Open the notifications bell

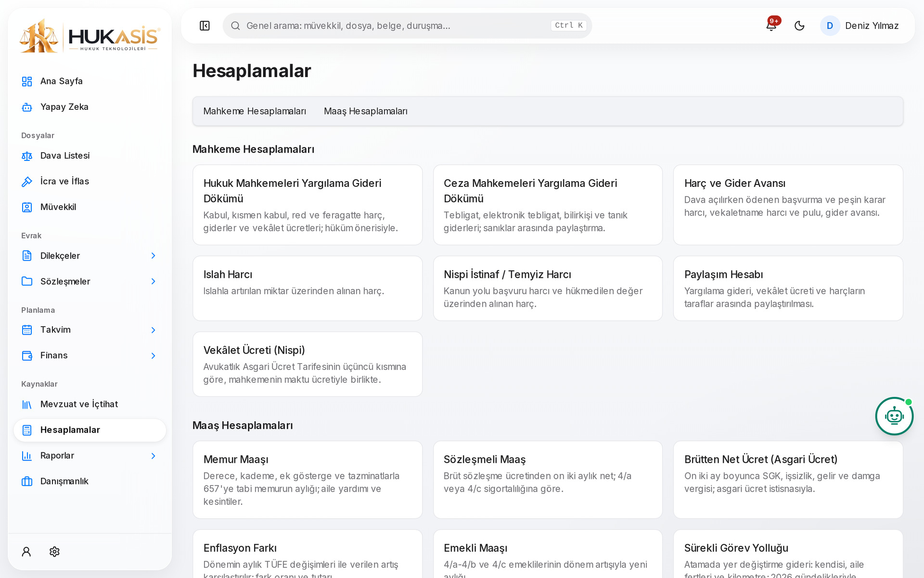tap(771, 26)
